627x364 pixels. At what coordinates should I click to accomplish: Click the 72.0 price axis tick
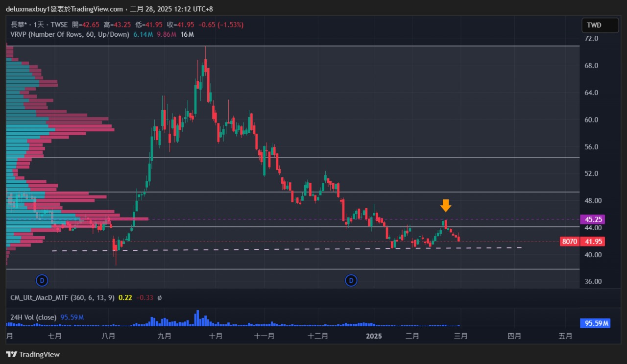pos(592,38)
